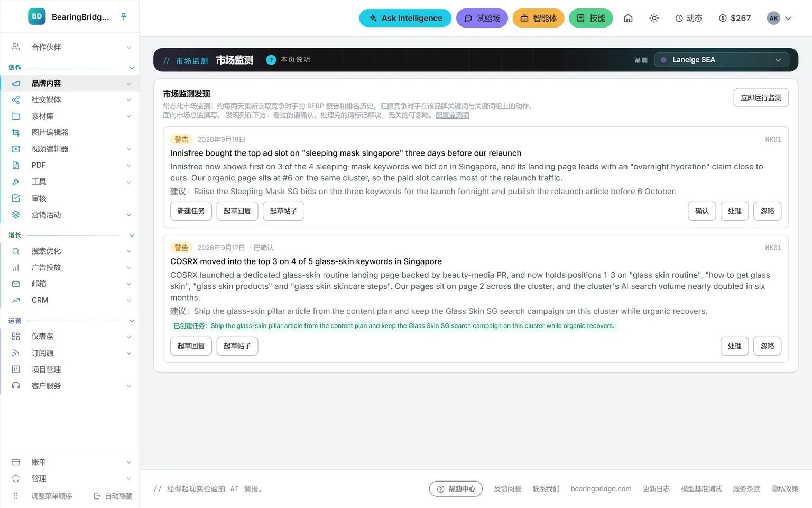Click 忽略 on the COSRX finding
Viewport: 812px width, 508px height.
coord(768,346)
